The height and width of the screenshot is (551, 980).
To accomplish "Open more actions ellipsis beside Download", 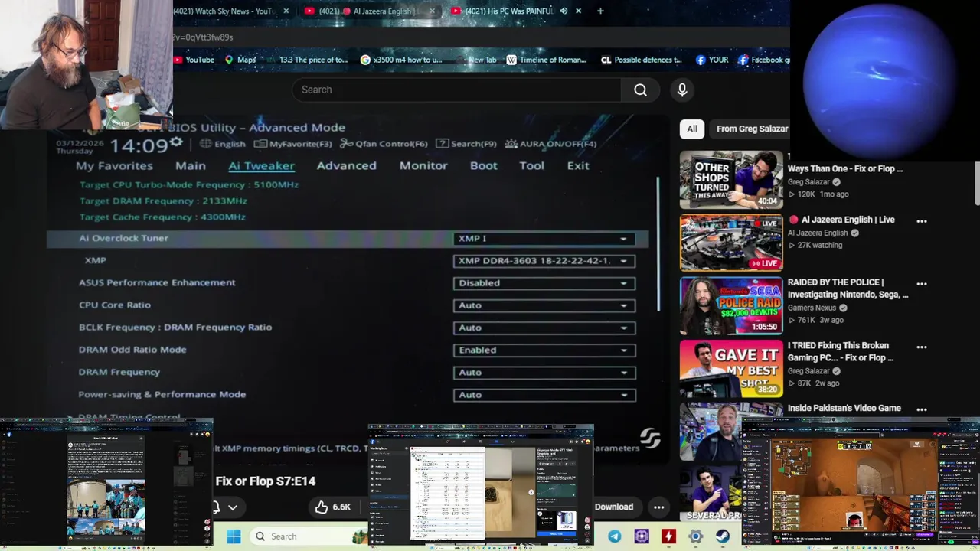I will (x=658, y=507).
